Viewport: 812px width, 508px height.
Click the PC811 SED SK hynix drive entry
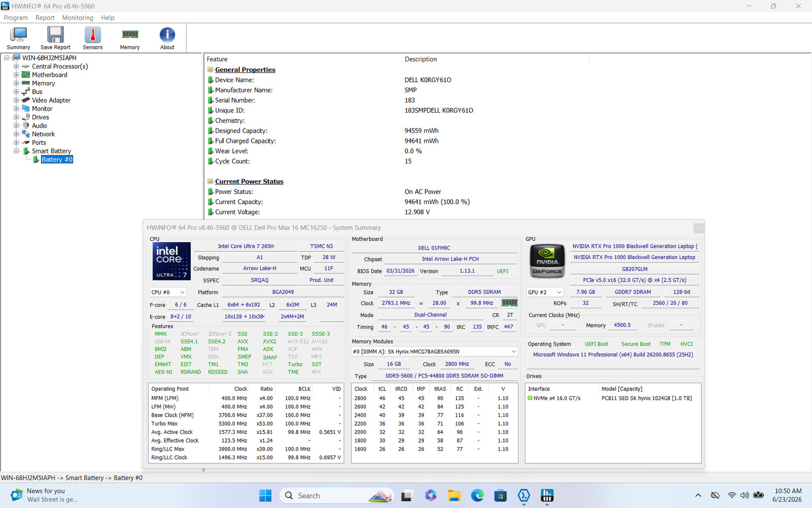coord(647,398)
